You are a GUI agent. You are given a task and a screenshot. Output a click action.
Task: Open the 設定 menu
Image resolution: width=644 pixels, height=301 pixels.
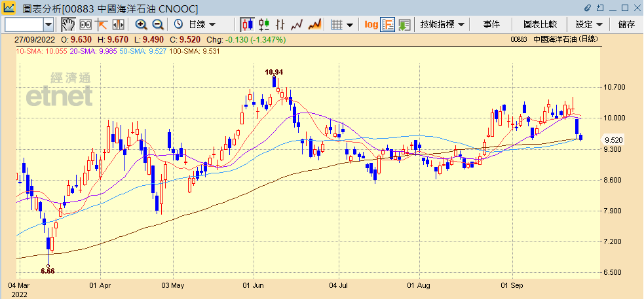[589, 24]
